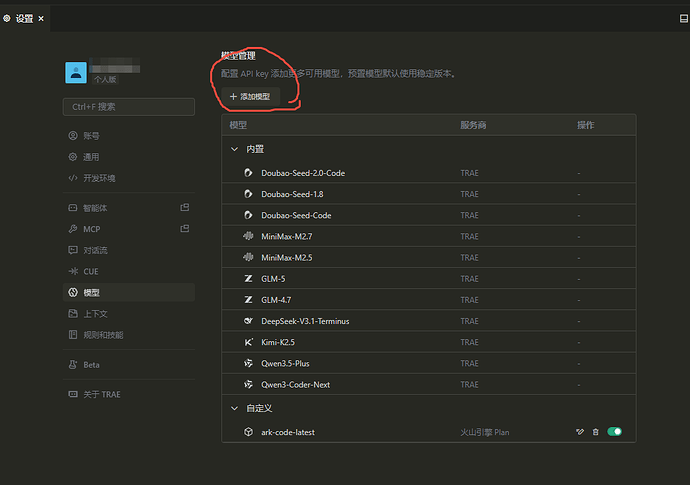
Task: Select the Kimi-K2.5 model name
Action: click(278, 342)
